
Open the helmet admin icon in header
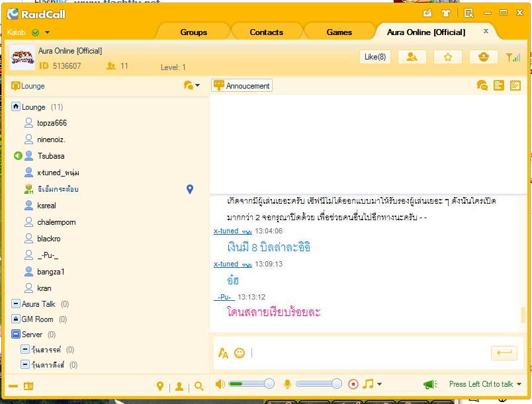(484, 57)
